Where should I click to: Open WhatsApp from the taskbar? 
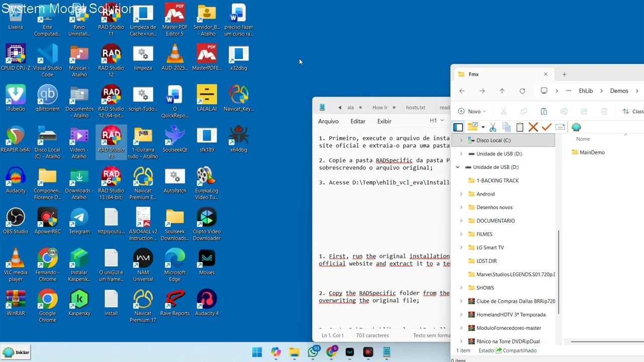click(x=313, y=352)
